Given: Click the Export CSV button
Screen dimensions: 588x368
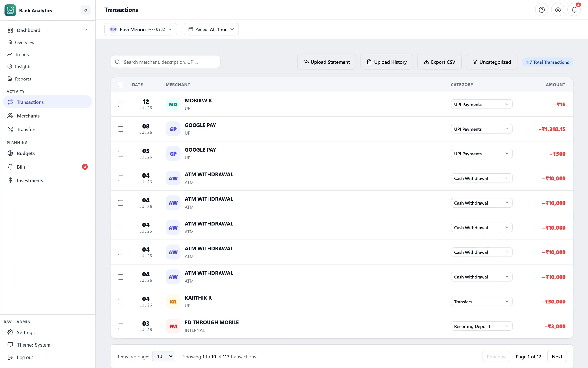Looking at the screenshot, I should [x=440, y=62].
